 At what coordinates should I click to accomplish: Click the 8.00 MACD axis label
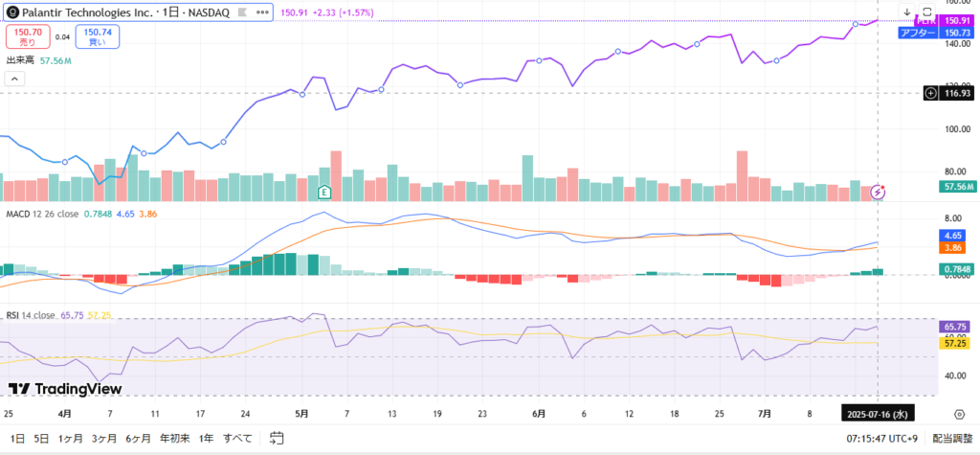(x=954, y=218)
